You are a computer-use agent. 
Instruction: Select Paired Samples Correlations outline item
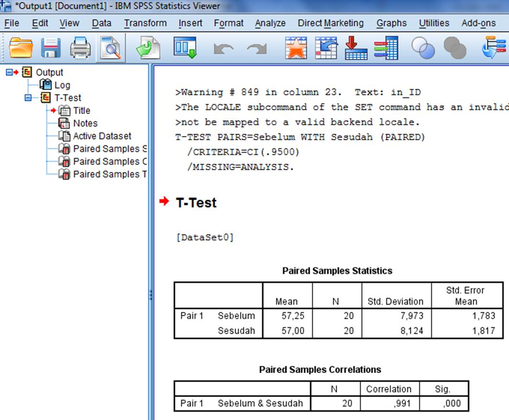pyautogui.click(x=110, y=161)
